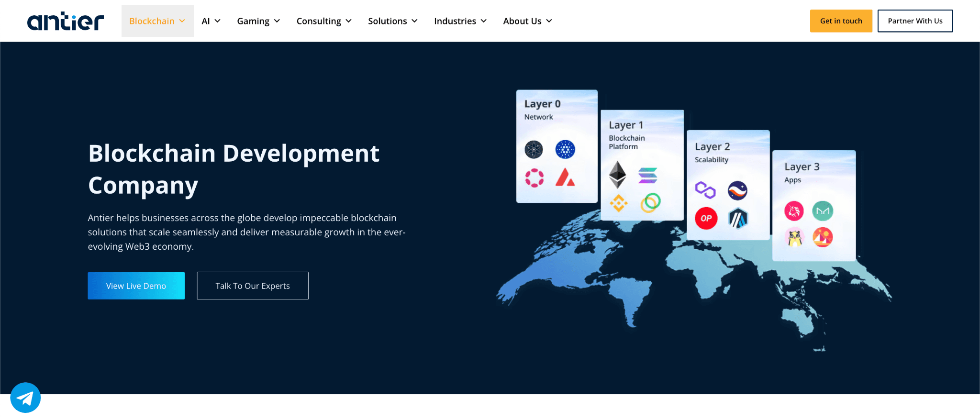Click the Ethereum icon in Layer 1

tap(617, 174)
